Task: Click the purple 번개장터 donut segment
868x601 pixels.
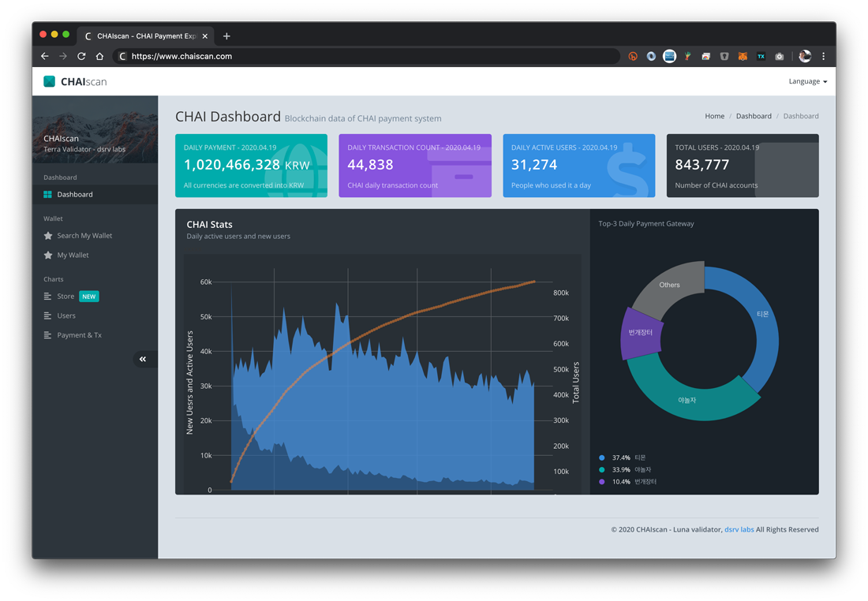Action: [x=641, y=333]
